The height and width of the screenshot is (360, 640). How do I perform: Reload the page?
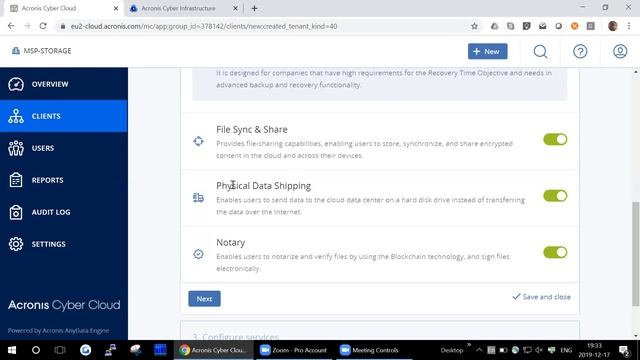pos(43,26)
